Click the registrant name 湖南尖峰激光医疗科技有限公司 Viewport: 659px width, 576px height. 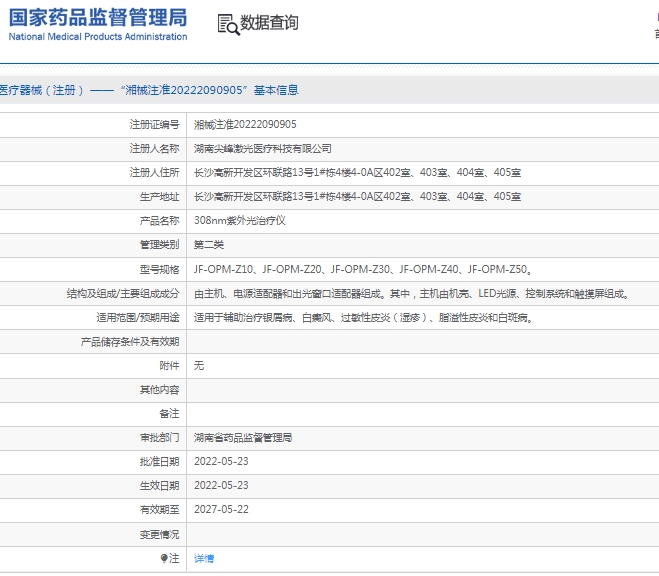[x=262, y=149]
